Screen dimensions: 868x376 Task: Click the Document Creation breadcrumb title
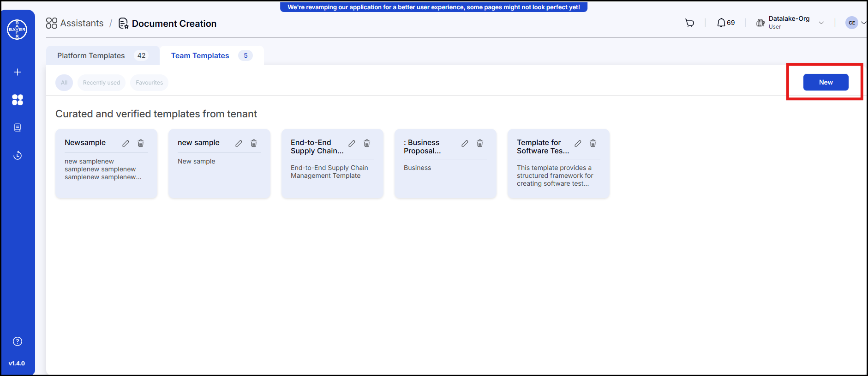pyautogui.click(x=174, y=24)
